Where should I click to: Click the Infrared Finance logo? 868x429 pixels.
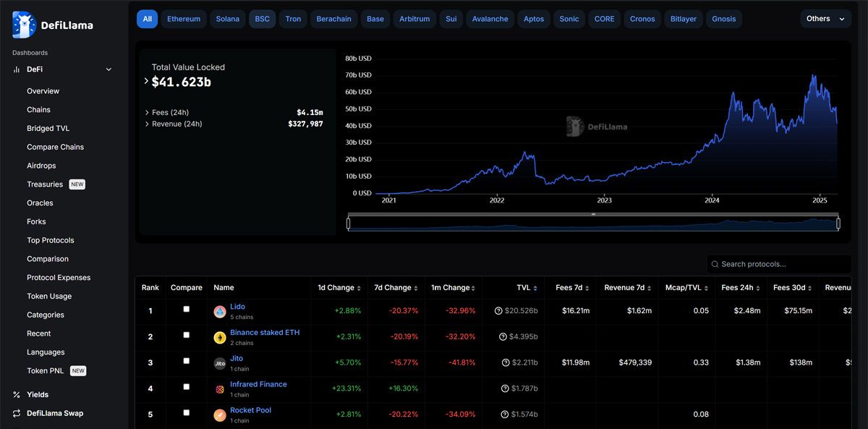pos(220,389)
